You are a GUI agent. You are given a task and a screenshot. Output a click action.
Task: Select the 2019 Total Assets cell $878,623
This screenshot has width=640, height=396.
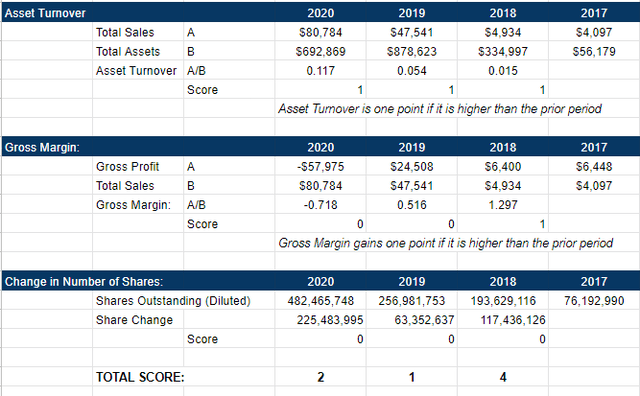pyautogui.click(x=411, y=51)
